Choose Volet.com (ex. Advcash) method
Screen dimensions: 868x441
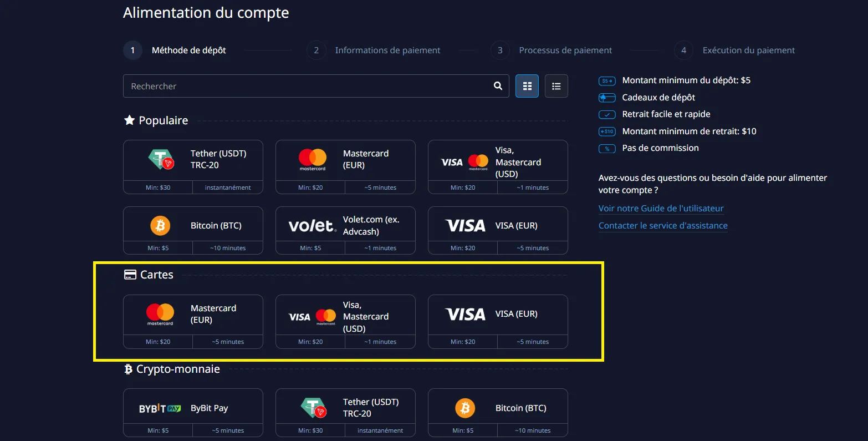[x=345, y=230]
